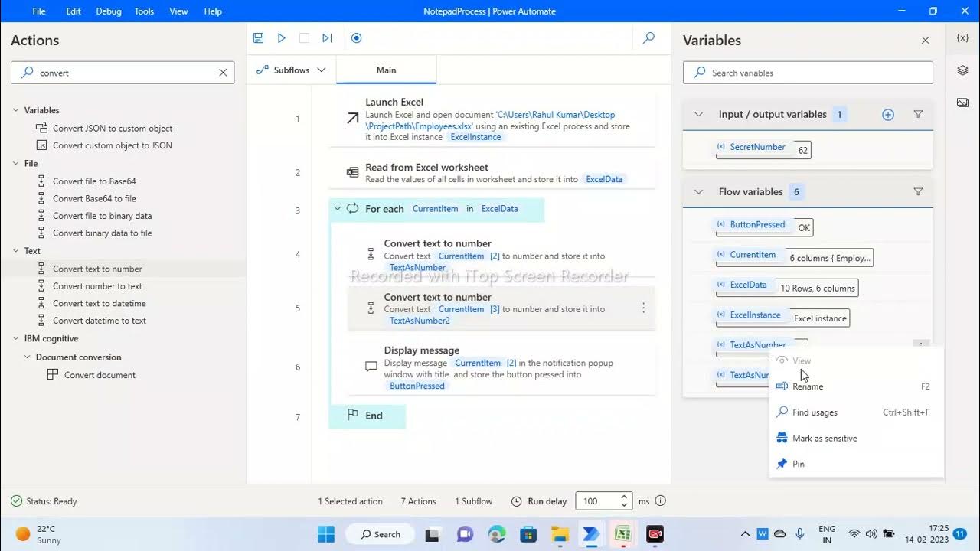Start the recorder with the circle icon

[x=356, y=38]
